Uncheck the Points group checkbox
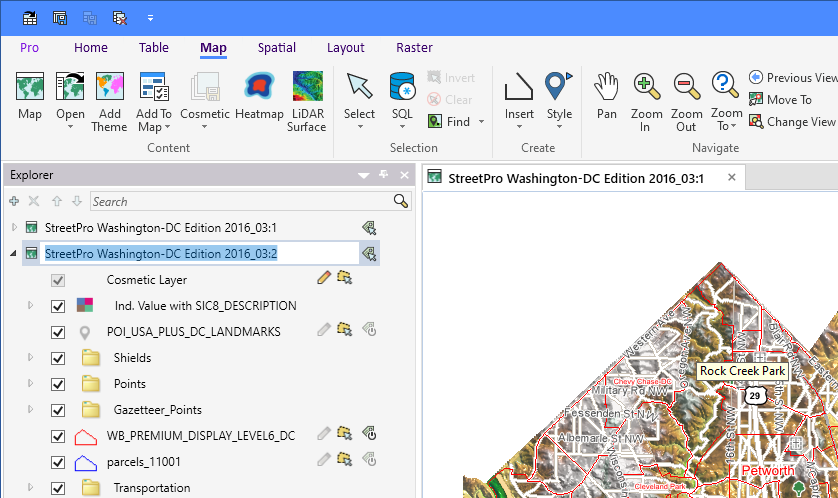This screenshot has width=838, height=498. click(x=58, y=384)
